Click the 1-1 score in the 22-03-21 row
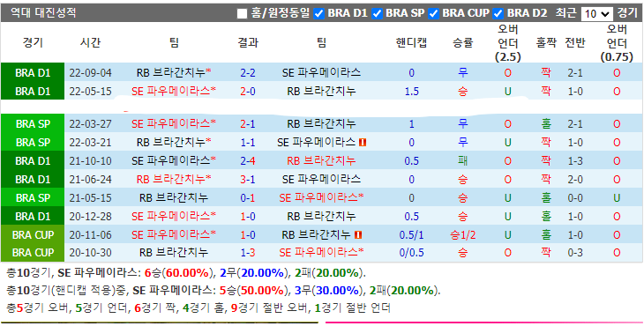This screenshot has width=644, height=326. [248, 142]
